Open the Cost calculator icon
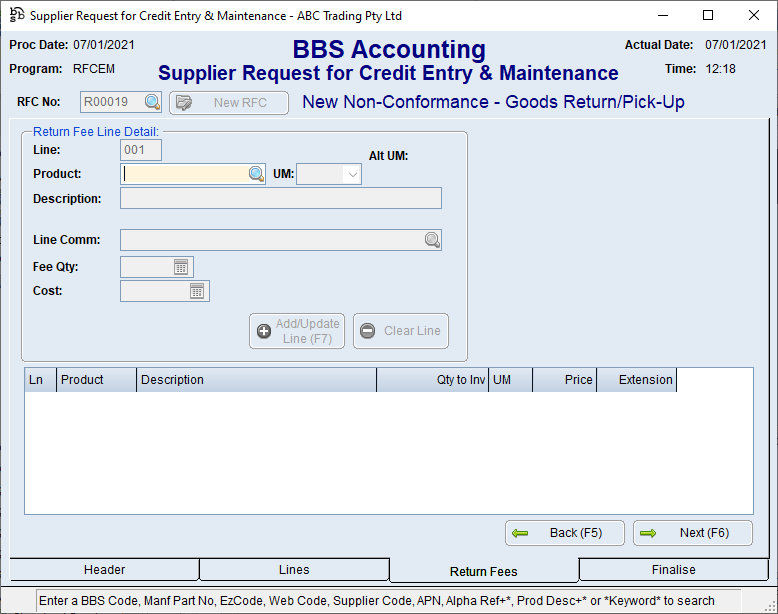 click(197, 291)
